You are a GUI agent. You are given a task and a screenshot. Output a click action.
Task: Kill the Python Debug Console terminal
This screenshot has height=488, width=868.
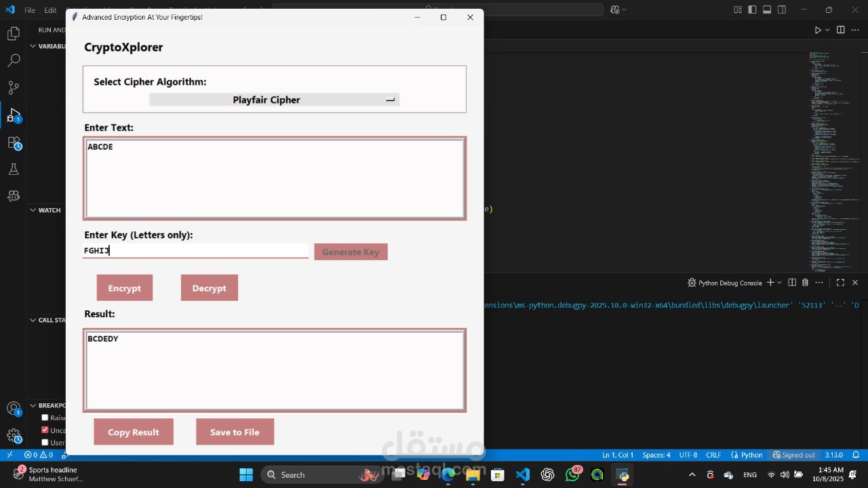tap(805, 283)
